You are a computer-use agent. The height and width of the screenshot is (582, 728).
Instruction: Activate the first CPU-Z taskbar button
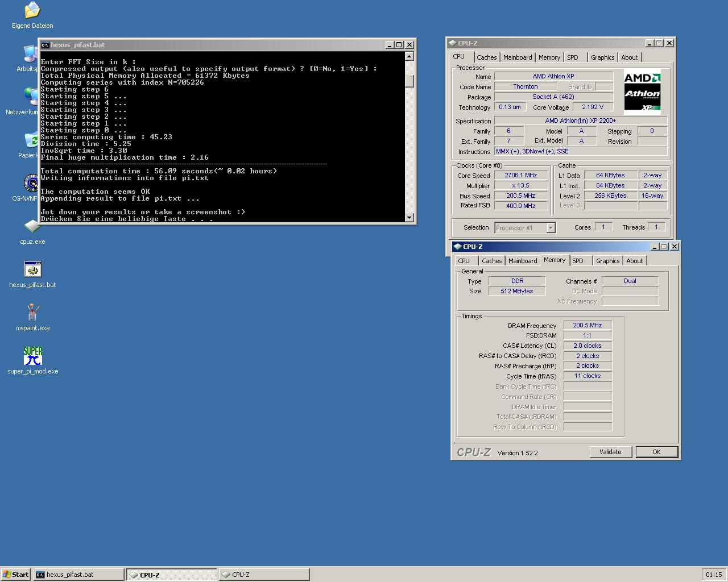[172, 575]
